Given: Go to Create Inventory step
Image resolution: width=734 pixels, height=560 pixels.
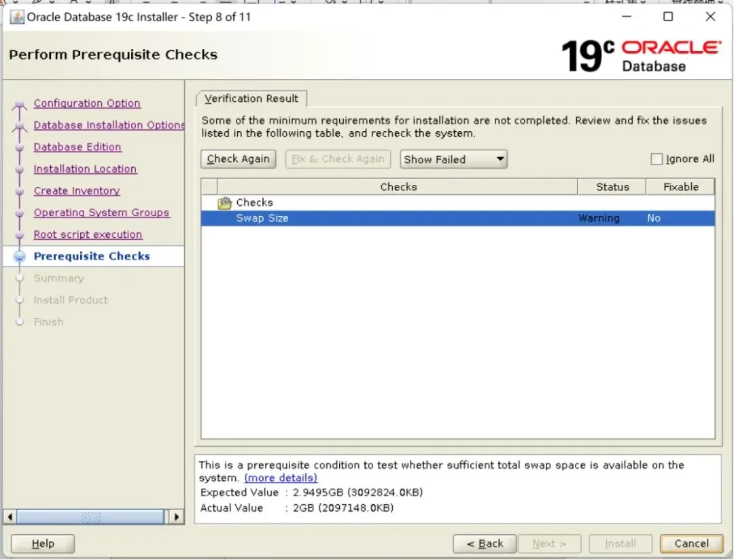Looking at the screenshot, I should pyautogui.click(x=77, y=191).
